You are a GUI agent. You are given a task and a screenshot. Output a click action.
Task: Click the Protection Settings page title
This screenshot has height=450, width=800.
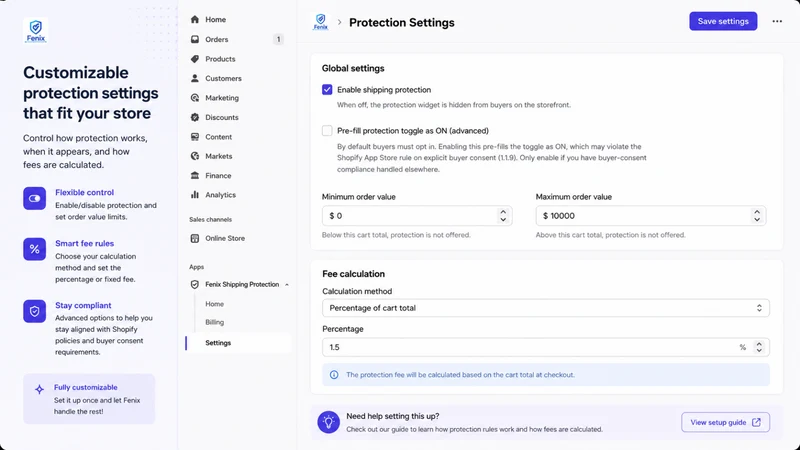click(402, 22)
